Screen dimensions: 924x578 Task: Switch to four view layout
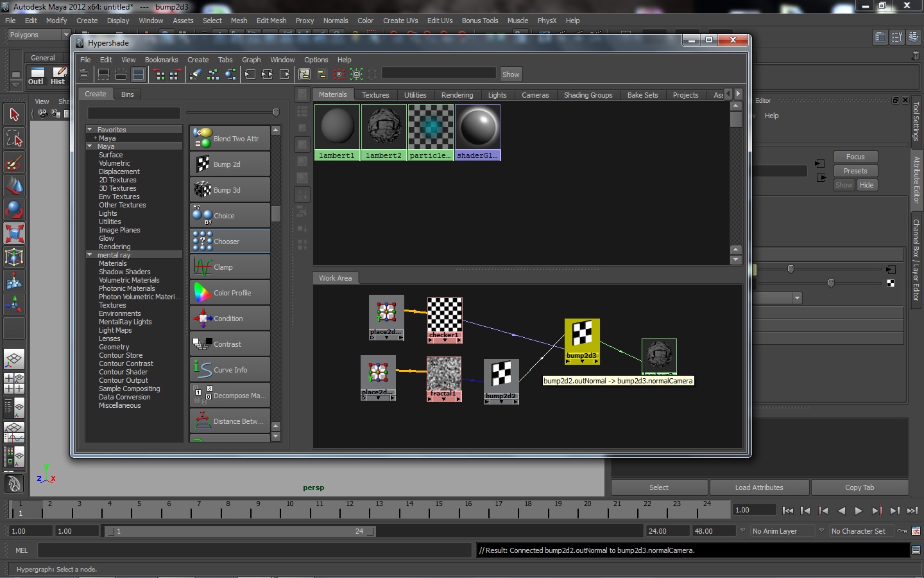coord(14,383)
